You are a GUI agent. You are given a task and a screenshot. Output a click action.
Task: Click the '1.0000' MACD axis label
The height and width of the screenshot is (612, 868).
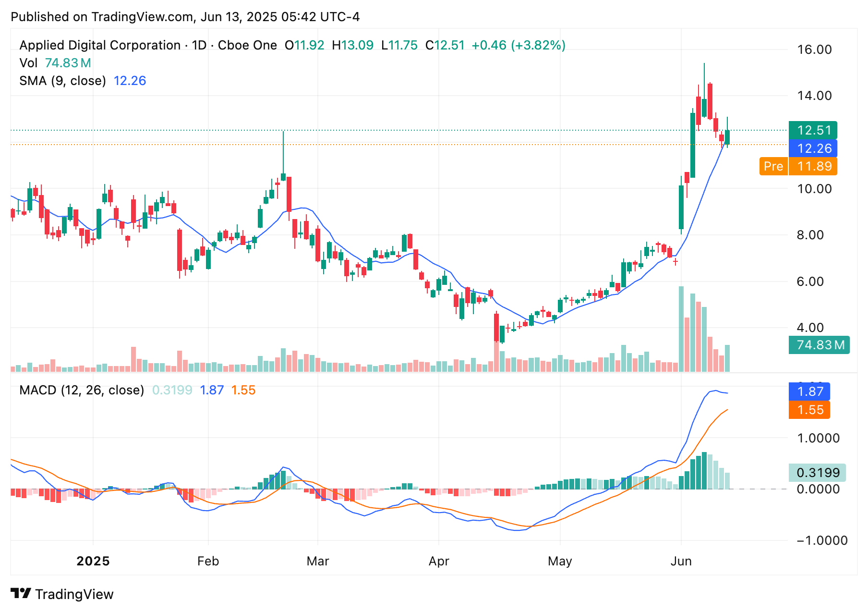coord(818,438)
